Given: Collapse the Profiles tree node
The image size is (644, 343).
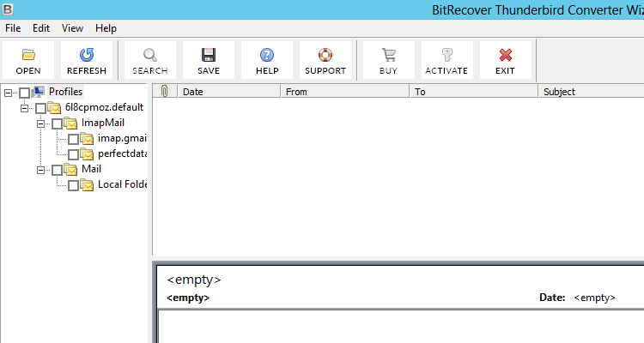Looking at the screenshot, I should pos(9,93).
